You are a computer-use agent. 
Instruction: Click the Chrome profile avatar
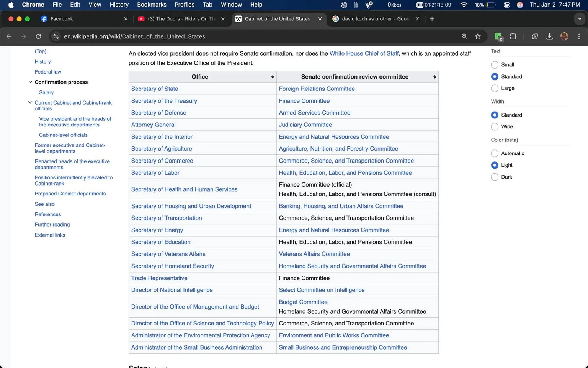tap(564, 36)
